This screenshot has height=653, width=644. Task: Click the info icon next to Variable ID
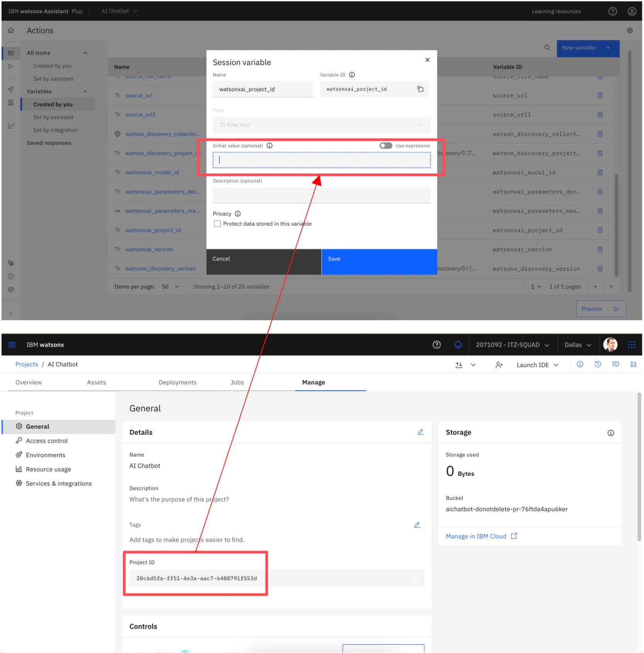click(352, 75)
